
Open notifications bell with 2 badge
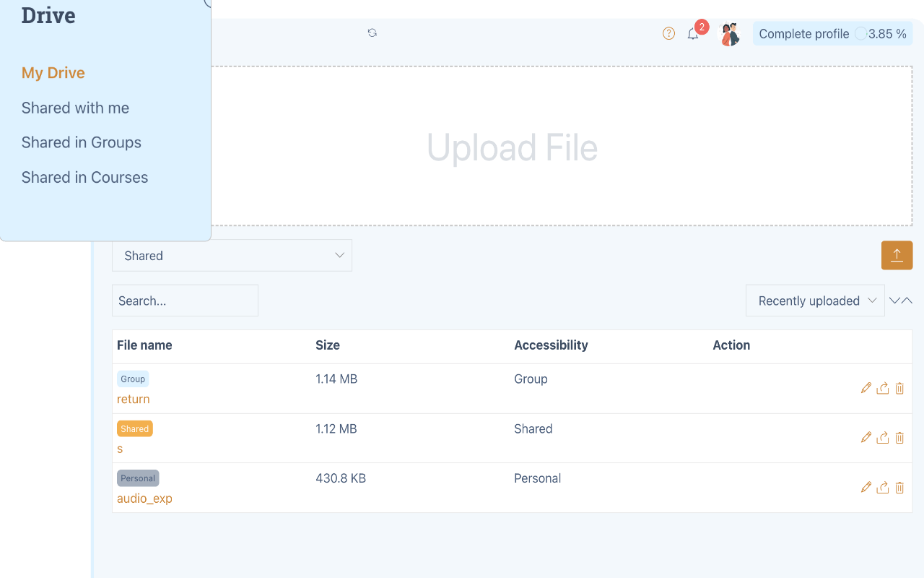click(x=693, y=34)
